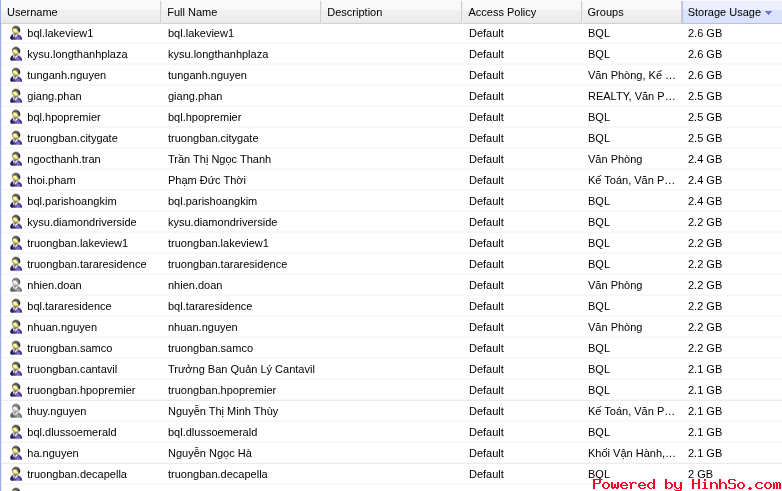Viewport: 782px width, 491px height.
Task: Click the user icon beside thuy.nguyen
Action: click(x=15, y=411)
